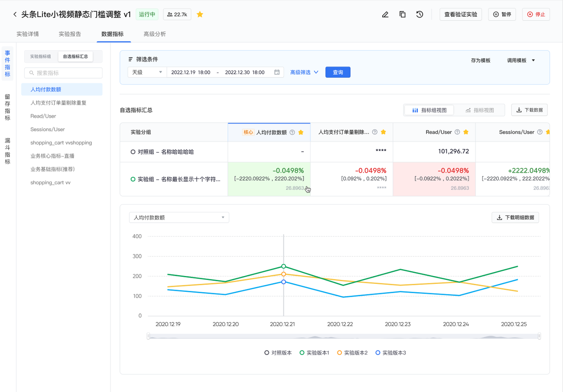Viewport: 563px width, 392px height.
Task: Toggle star on Read/User column header
Action: click(466, 132)
